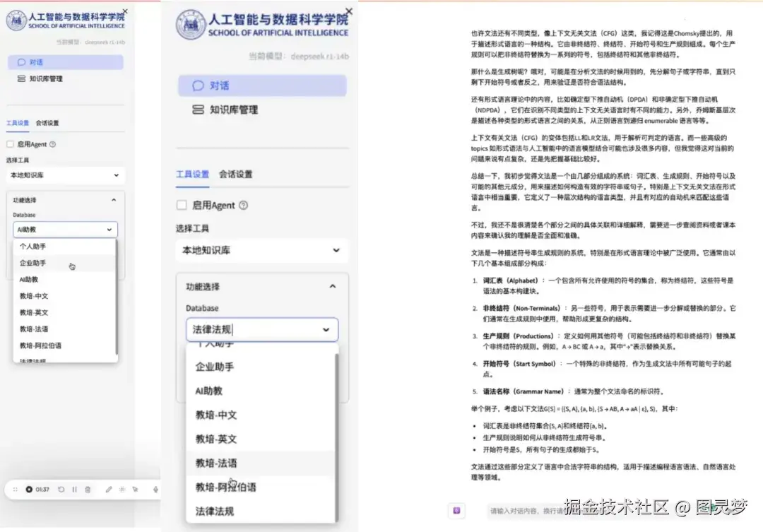Click the 选择工具 label in enlarged panel

[192, 228]
